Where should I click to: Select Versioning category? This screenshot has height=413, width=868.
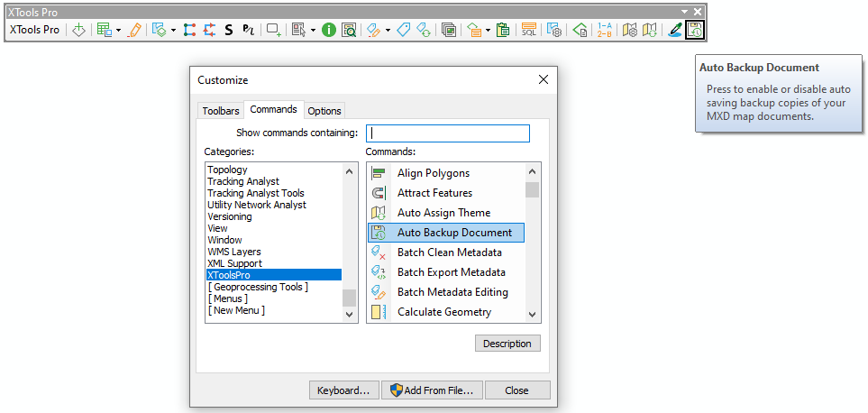[x=230, y=216]
